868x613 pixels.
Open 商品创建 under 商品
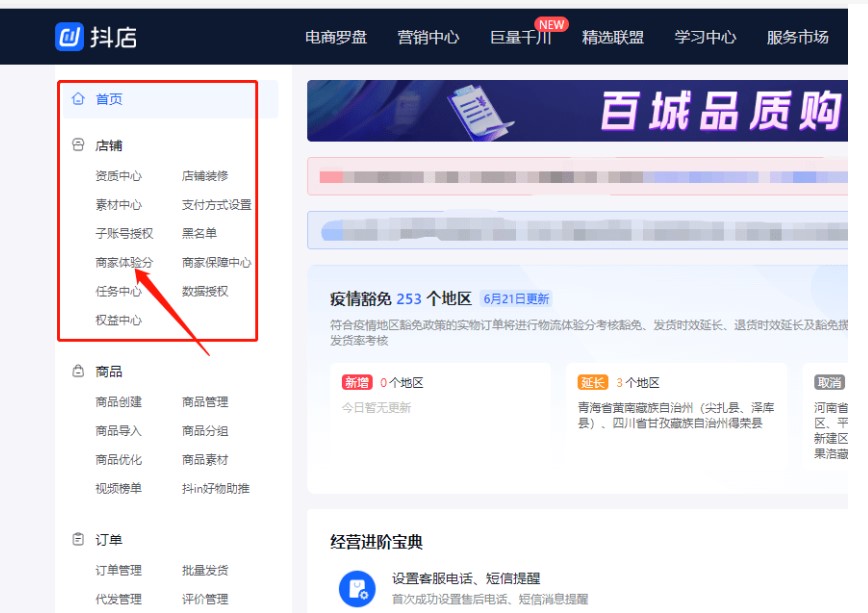(118, 401)
